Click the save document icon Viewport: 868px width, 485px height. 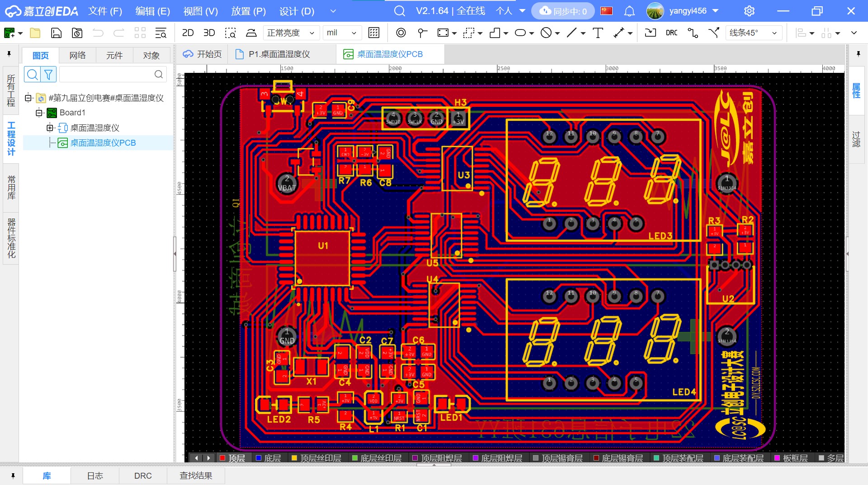(56, 33)
